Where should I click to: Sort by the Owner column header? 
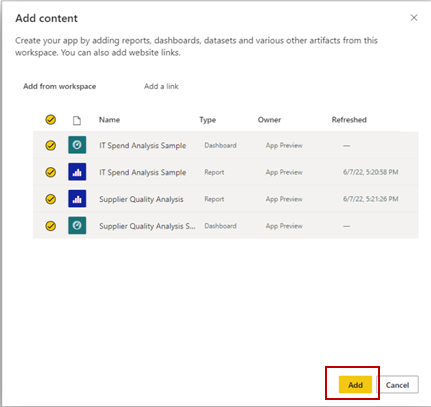269,120
